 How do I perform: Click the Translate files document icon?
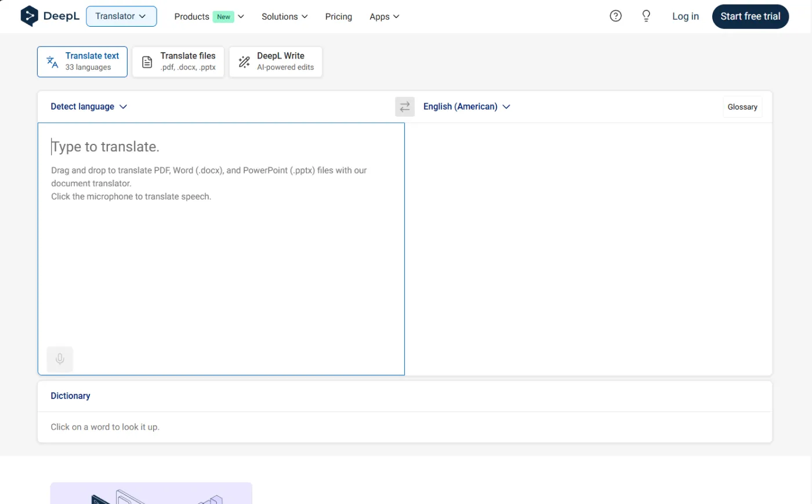coord(147,61)
